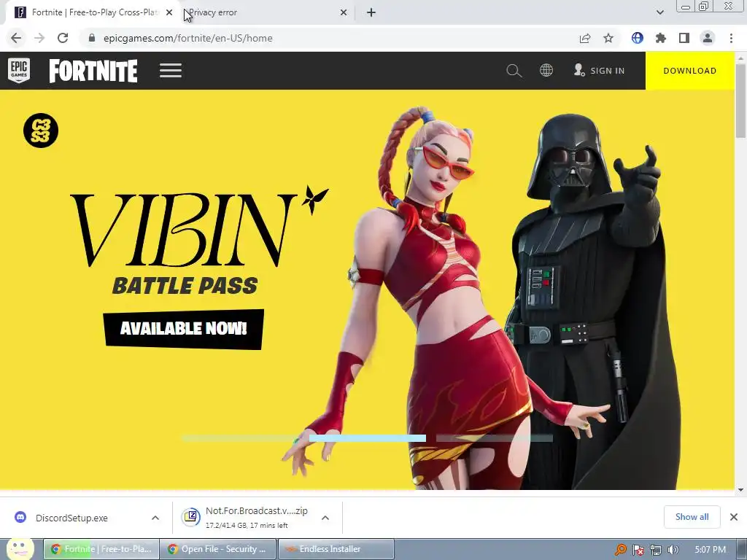The width and height of the screenshot is (747, 560).
Task: Click the scrollbar down arrow
Action: coord(741,489)
